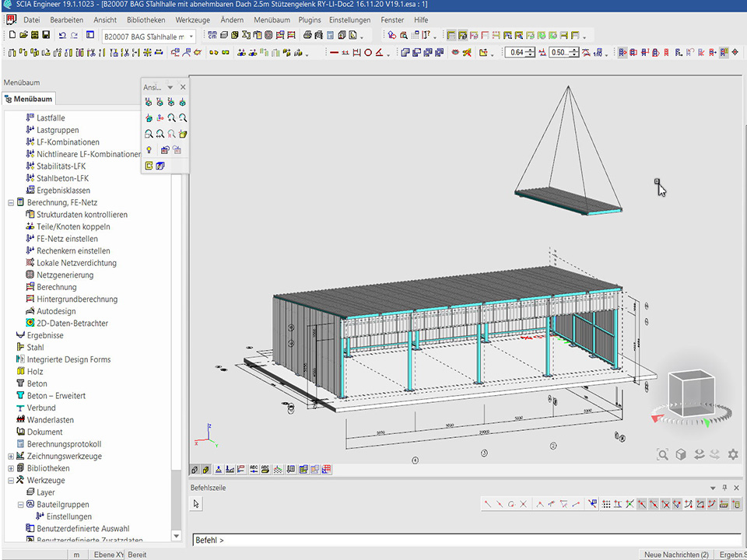
Task: Click the Undo arrow icon
Action: click(62, 36)
